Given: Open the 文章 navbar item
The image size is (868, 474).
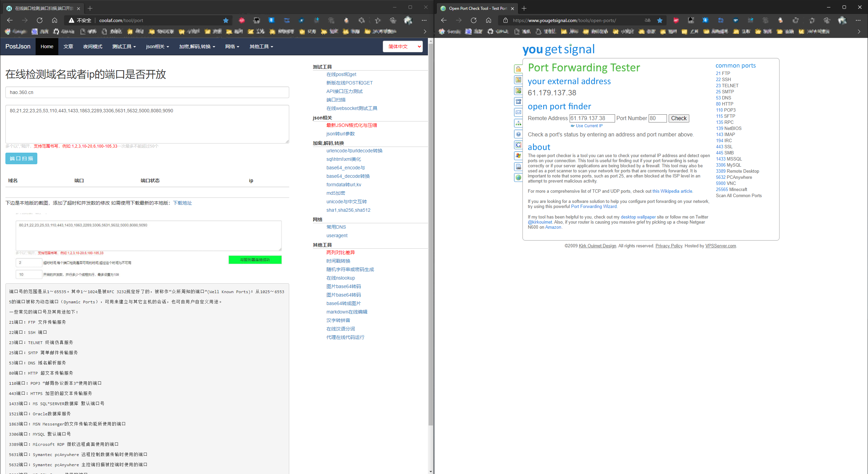Looking at the screenshot, I should pyautogui.click(x=68, y=46).
